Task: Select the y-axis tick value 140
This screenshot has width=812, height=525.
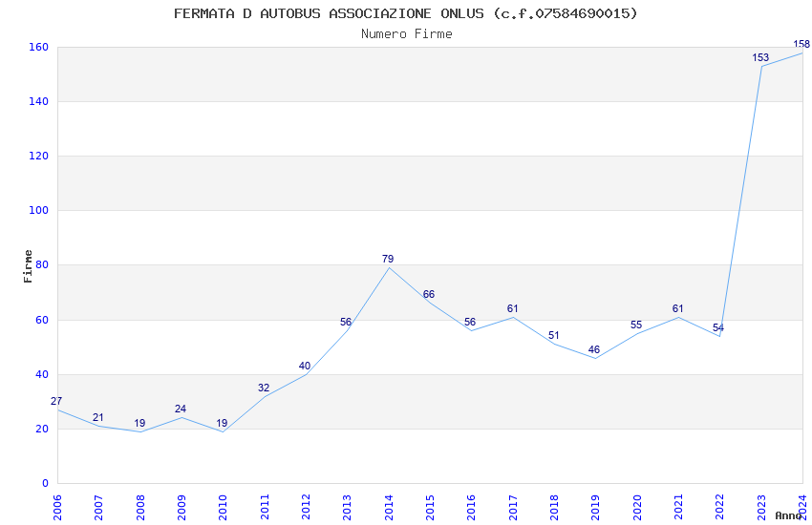Action: tap(38, 101)
